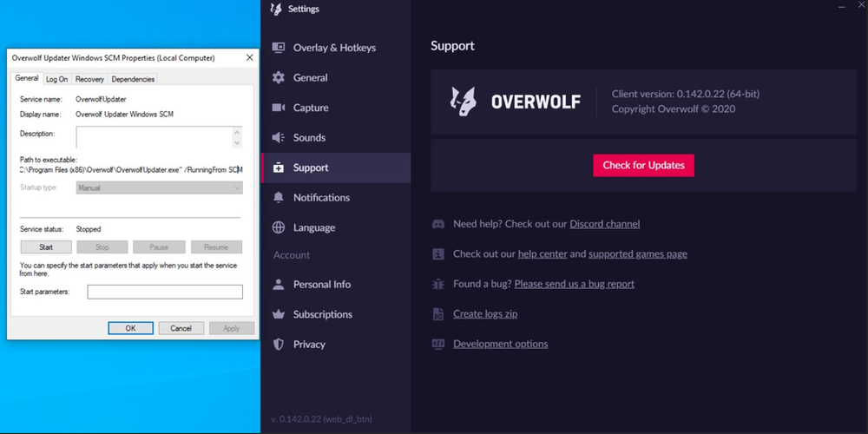Click Start service button

46,247
